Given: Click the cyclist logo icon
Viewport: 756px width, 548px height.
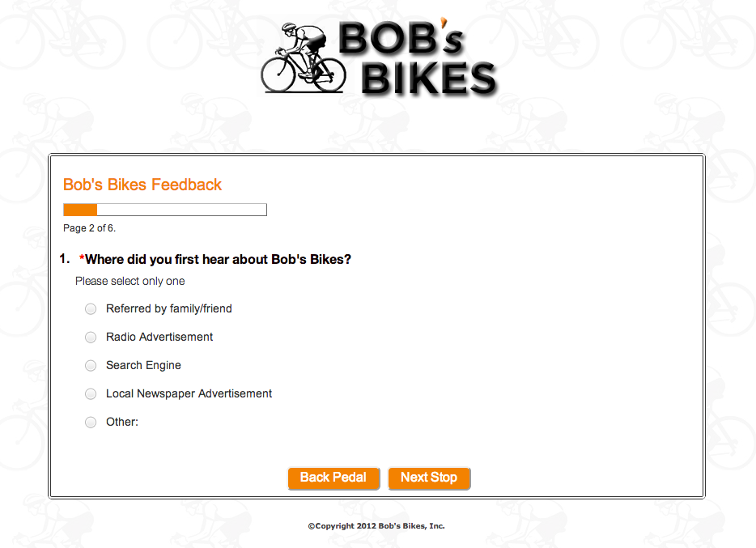Looking at the screenshot, I should pos(304,57).
